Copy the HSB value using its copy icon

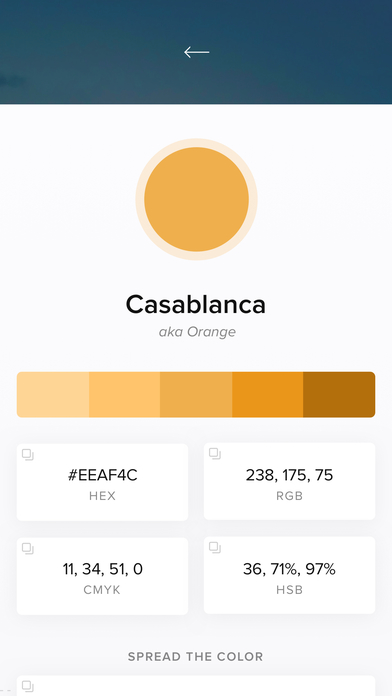pyautogui.click(x=215, y=548)
